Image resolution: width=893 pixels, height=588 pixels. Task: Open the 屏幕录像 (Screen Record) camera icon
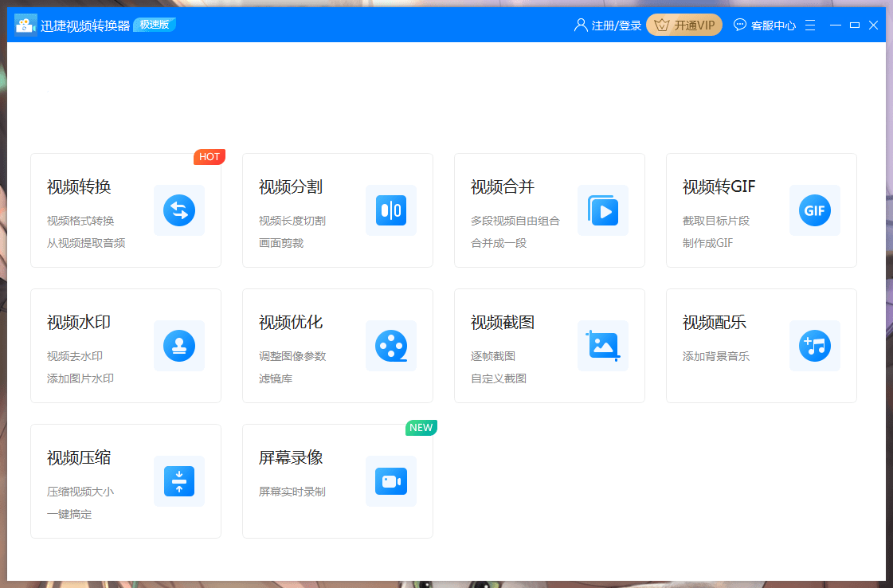pyautogui.click(x=390, y=481)
